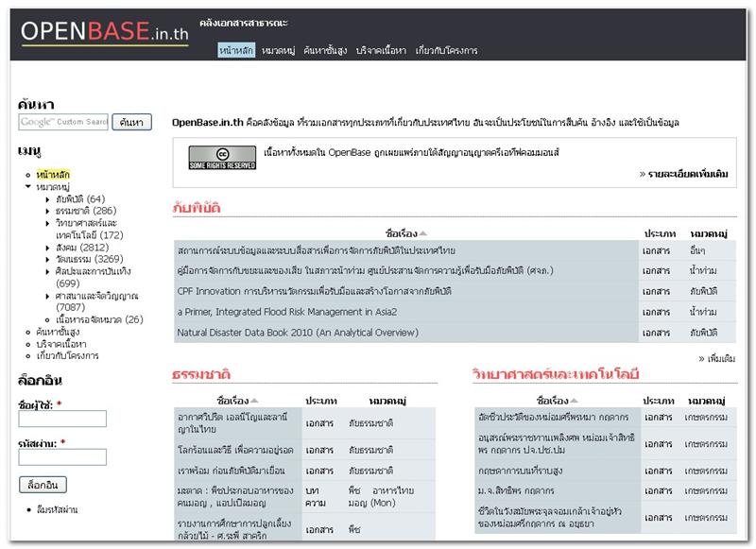This screenshot has height=549, width=756.
Task: Focus the ชื่อผู้ใช้ username field
Action: [x=62, y=419]
